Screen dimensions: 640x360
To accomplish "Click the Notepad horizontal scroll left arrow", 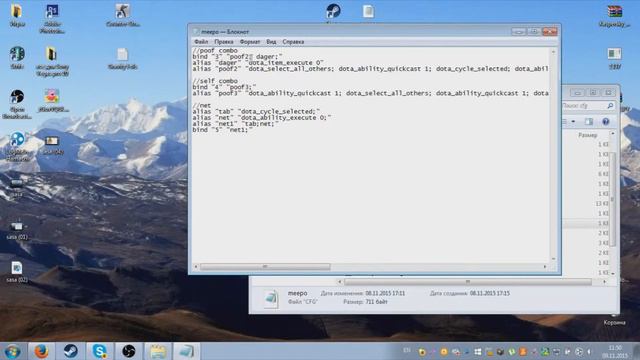I will tap(196, 267).
